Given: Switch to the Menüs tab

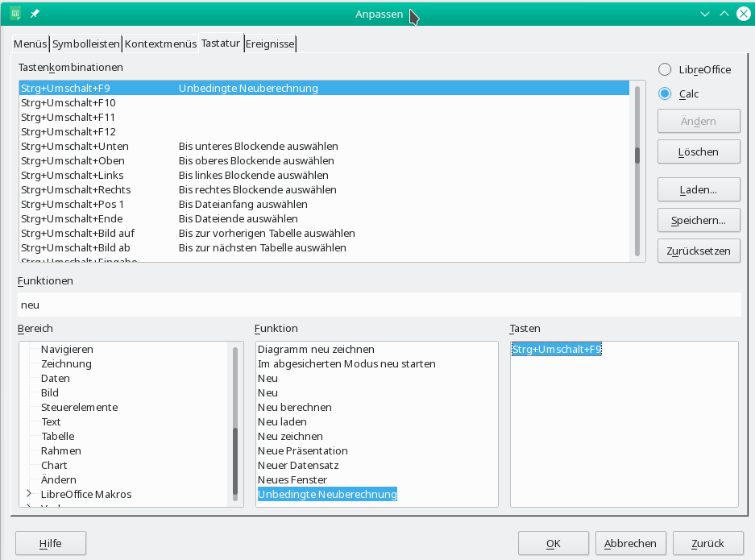Looking at the screenshot, I should 31,44.
